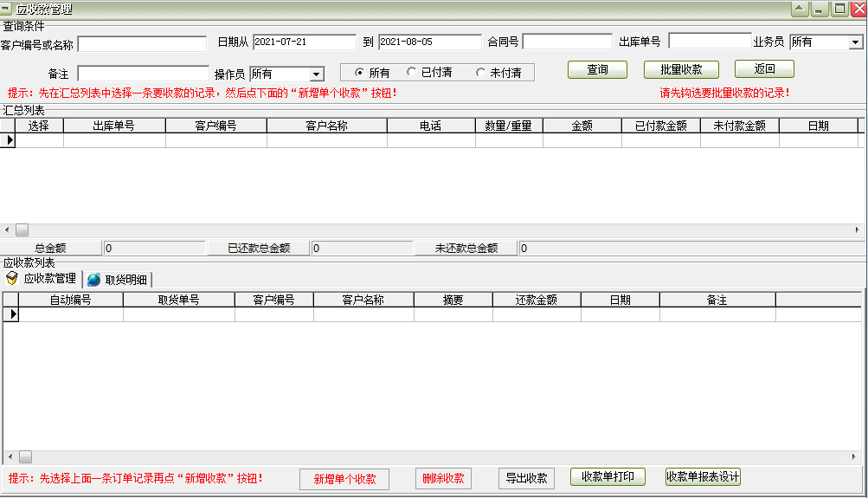868x498 pixels.
Task: Click the 汇总列表 scrollbar right arrow
Action: pos(857,230)
